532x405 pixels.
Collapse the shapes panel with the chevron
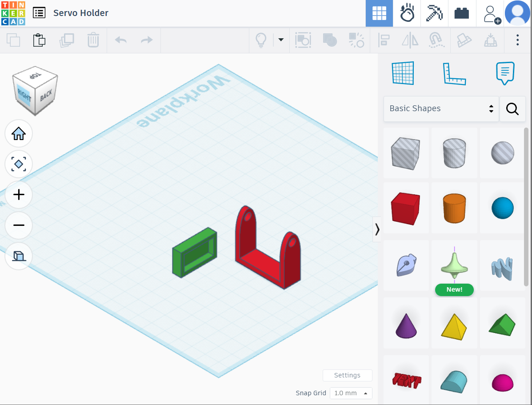click(377, 229)
